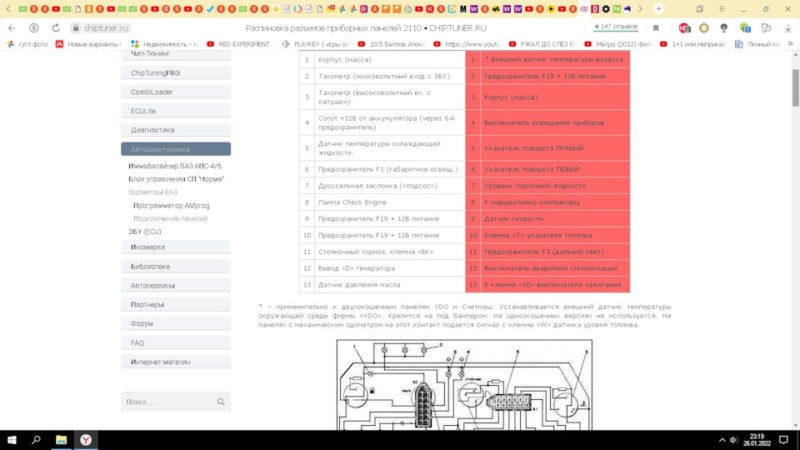The width and height of the screenshot is (800, 450).
Task: Select the highlighted Автоэлектроника menu item
Action: (176, 149)
